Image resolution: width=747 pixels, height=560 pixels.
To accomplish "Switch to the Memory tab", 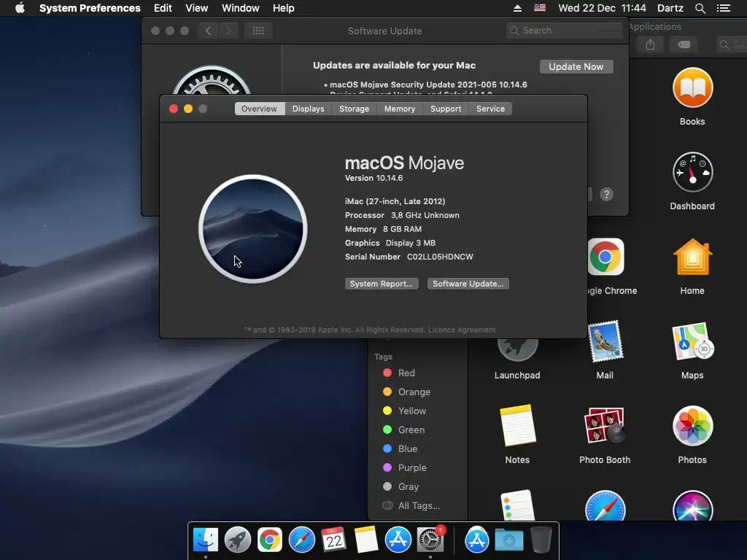I will 400,109.
